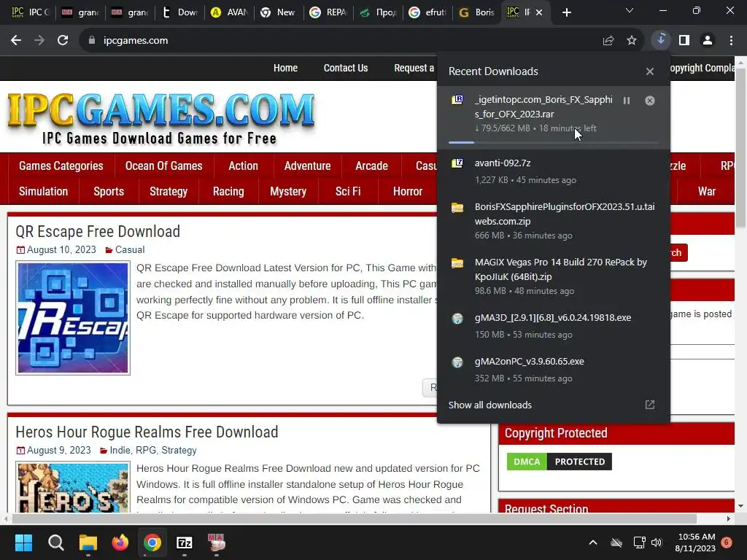This screenshot has height=560, width=747.
Task: Share this page icon in address bar
Action: click(608, 41)
